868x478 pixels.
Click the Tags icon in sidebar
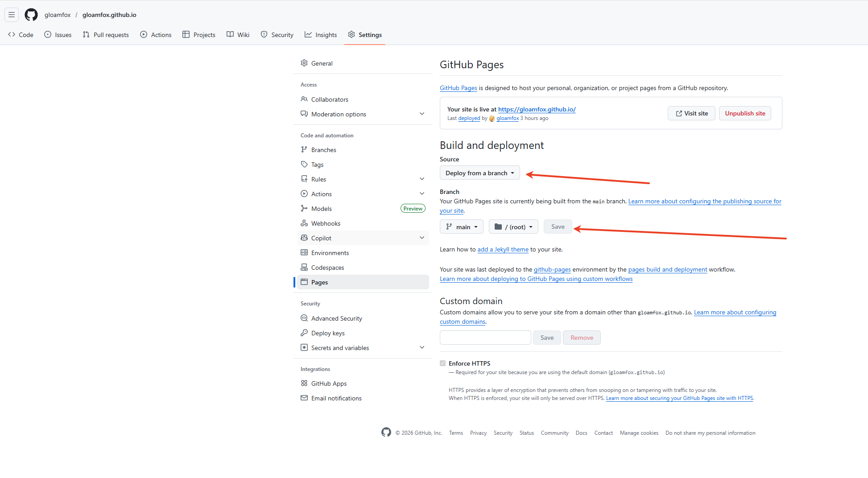(304, 165)
